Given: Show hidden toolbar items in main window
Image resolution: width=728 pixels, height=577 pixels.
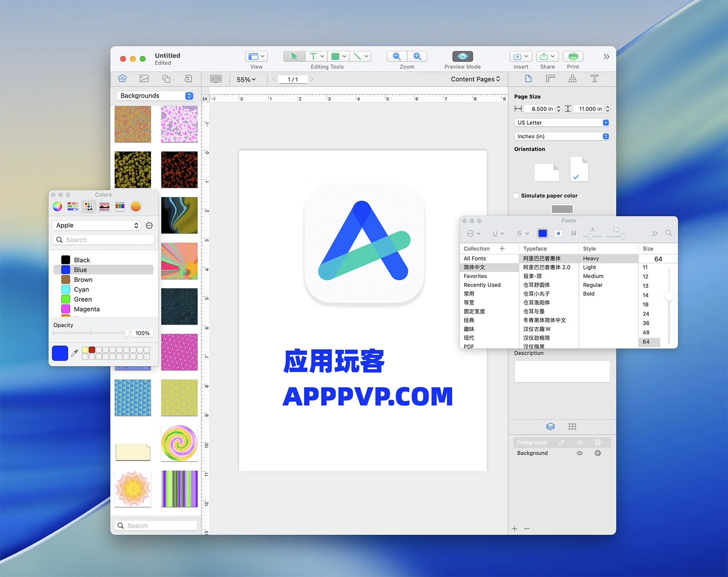Looking at the screenshot, I should coord(606,57).
